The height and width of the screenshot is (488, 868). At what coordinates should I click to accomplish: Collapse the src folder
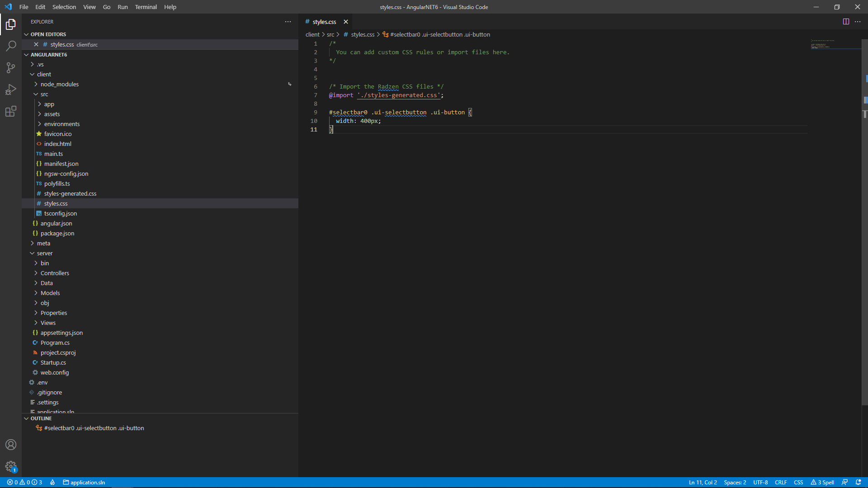pos(160,94)
